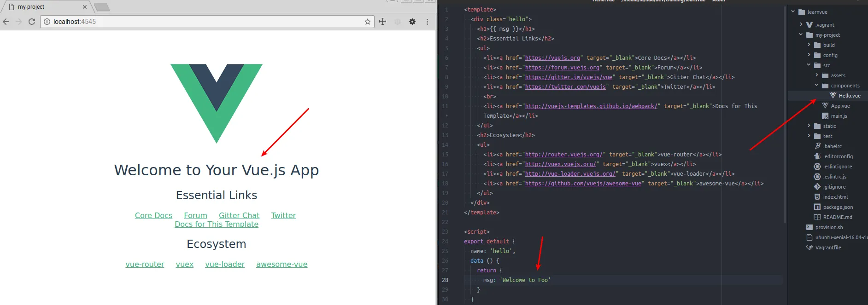Open Docs for This Template link
This screenshot has height=305, width=868.
pos(217,224)
